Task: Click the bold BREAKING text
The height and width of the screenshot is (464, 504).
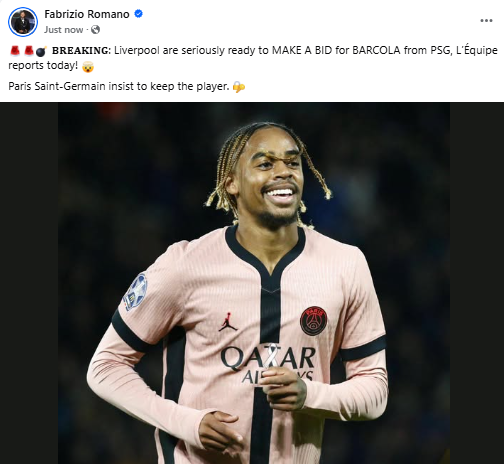Action: 81,51
